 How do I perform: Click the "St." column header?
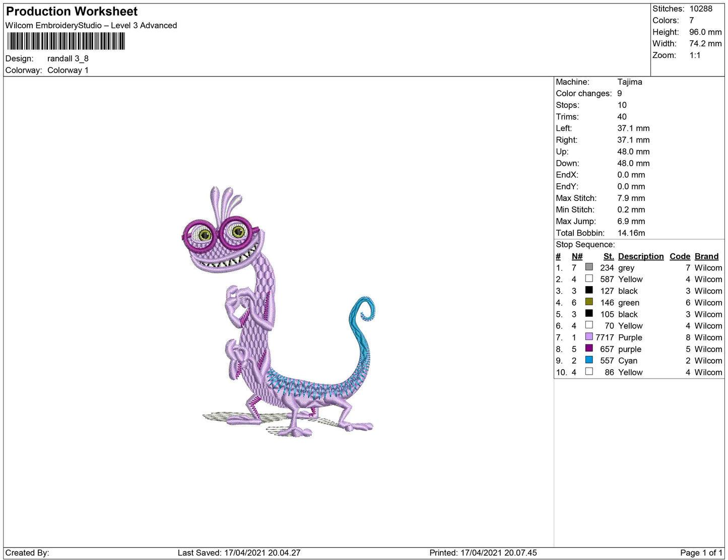[609, 256]
